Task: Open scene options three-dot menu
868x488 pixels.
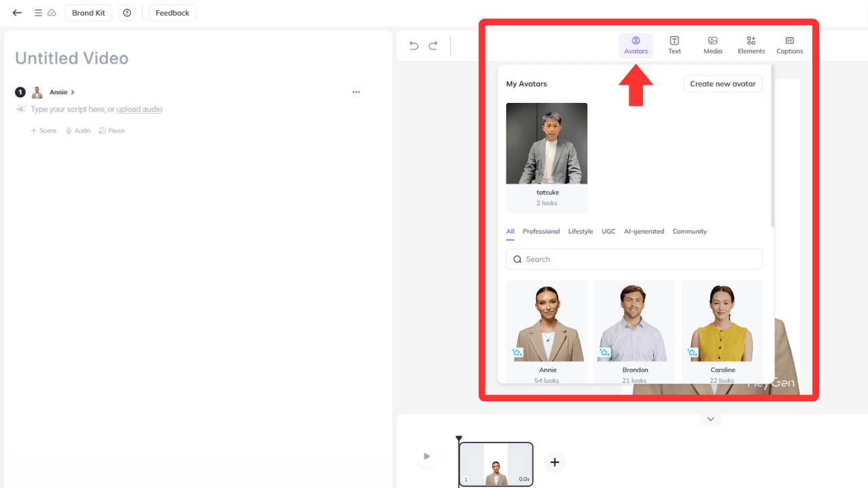Action: tap(356, 92)
